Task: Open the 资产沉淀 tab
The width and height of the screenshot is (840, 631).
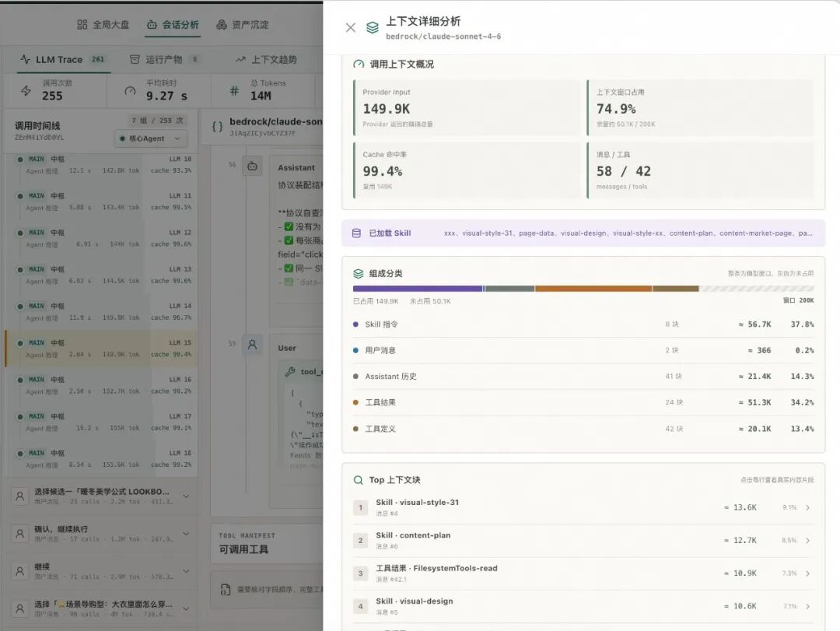Action: (243, 25)
